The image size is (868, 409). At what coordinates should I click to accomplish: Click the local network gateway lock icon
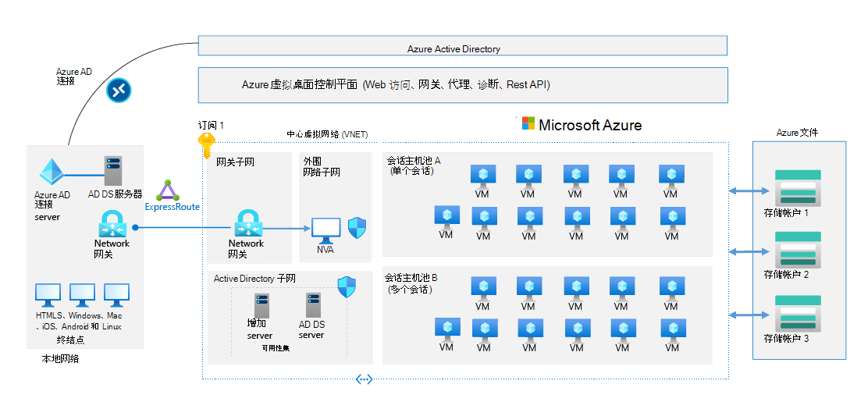tap(113, 225)
